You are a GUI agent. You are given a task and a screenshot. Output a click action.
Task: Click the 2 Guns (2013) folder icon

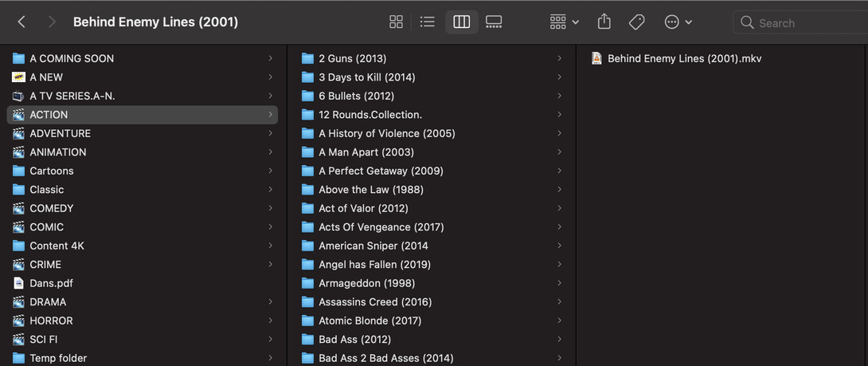pos(308,58)
